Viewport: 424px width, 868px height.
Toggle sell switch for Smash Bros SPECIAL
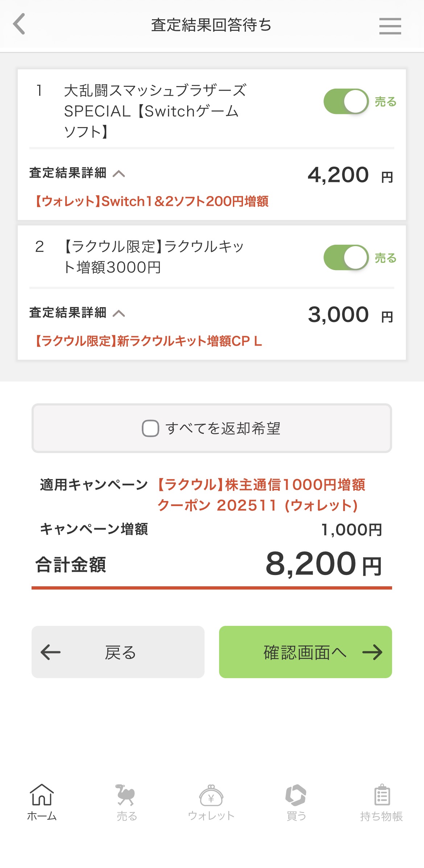tap(346, 102)
